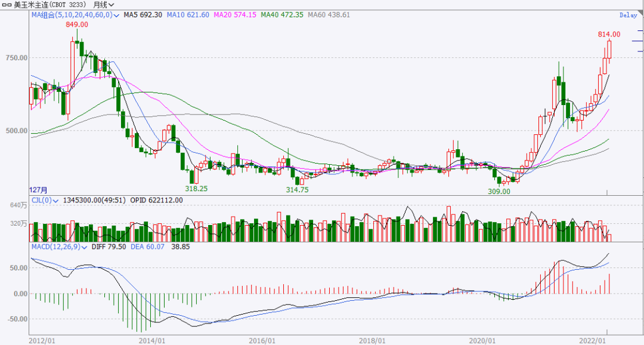Click the 500.00 price axis label
The image size is (644, 345).
tap(17, 131)
